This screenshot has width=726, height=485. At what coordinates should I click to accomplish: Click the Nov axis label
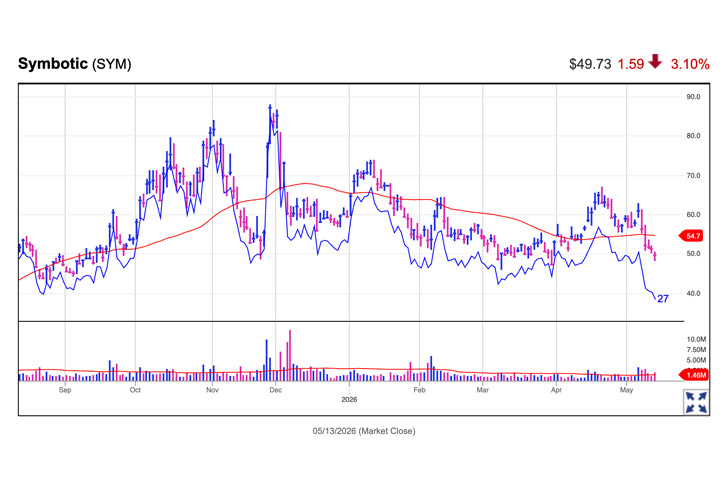coord(212,390)
